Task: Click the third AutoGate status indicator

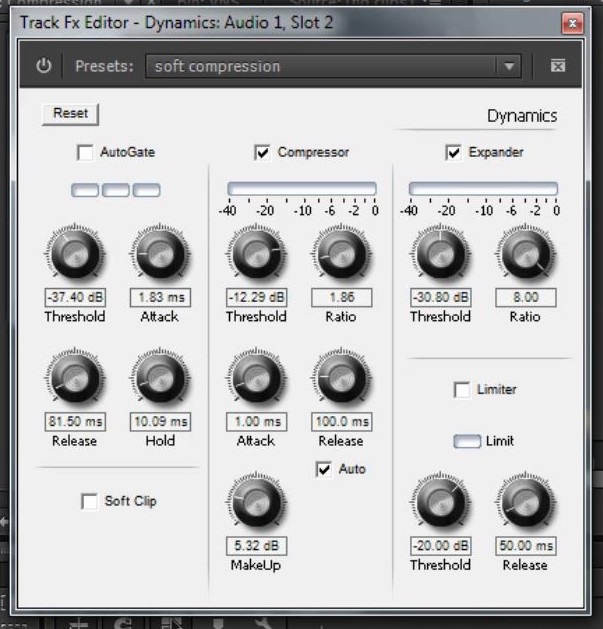Action: click(146, 190)
